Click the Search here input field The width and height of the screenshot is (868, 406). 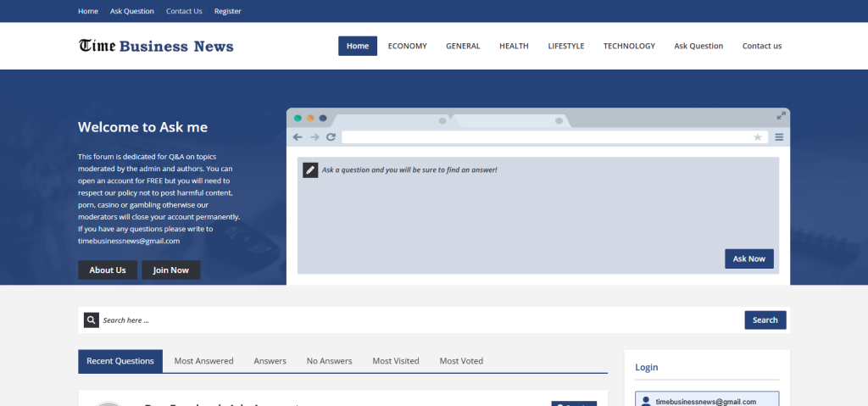tap(420, 320)
